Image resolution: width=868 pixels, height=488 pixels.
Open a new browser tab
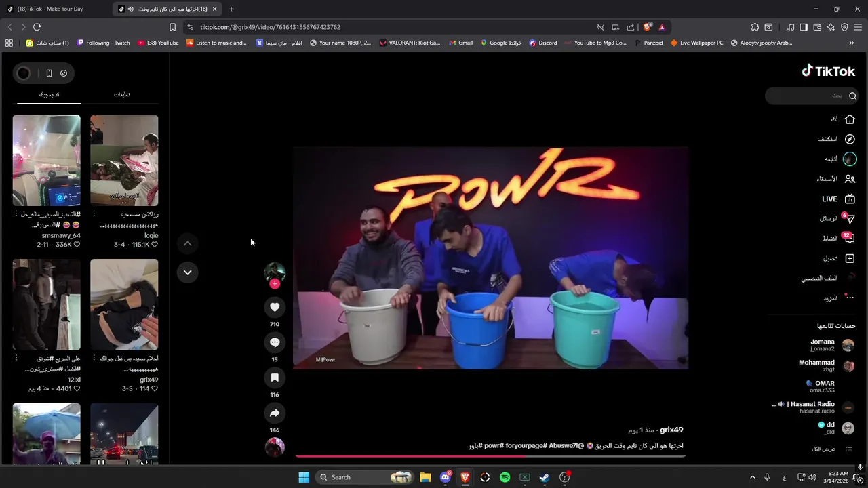(231, 9)
